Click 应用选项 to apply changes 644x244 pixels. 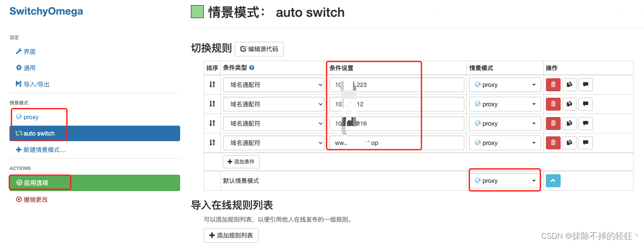pos(95,183)
